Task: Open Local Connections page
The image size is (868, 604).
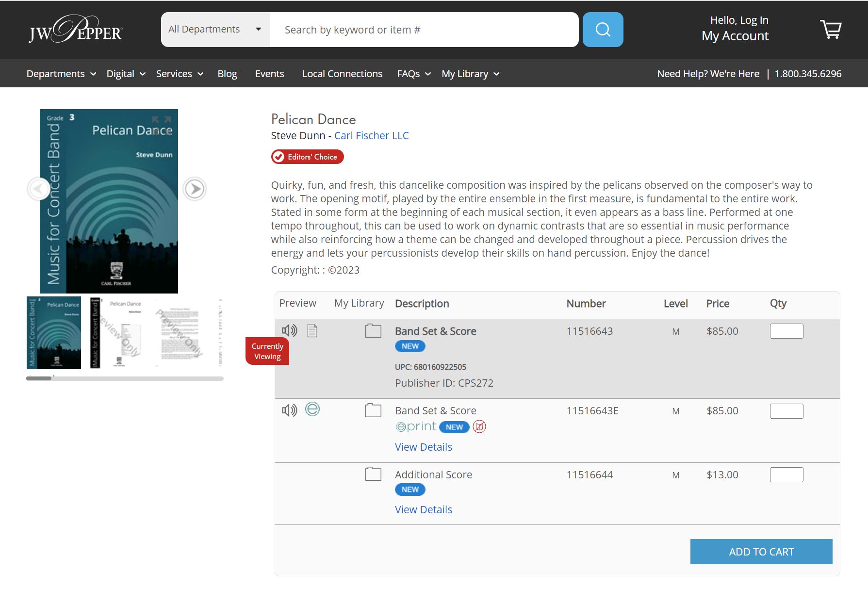Action: (x=343, y=74)
